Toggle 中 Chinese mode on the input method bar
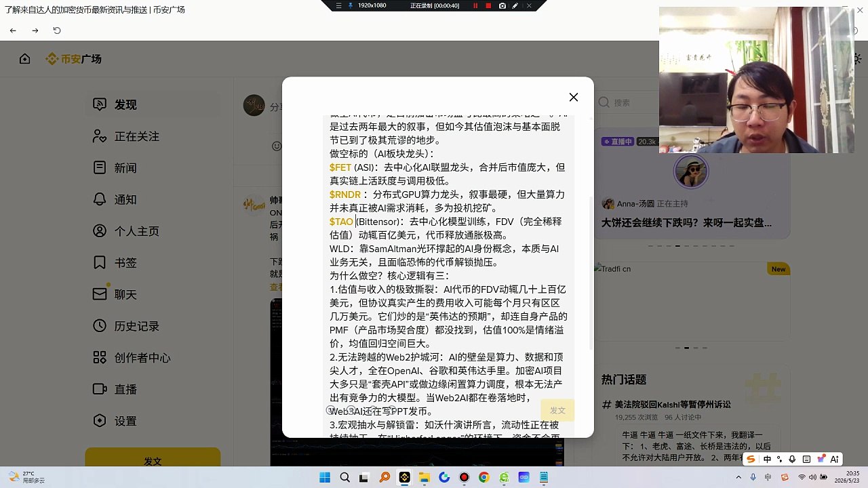Image resolution: width=868 pixels, height=488 pixels. (x=767, y=459)
